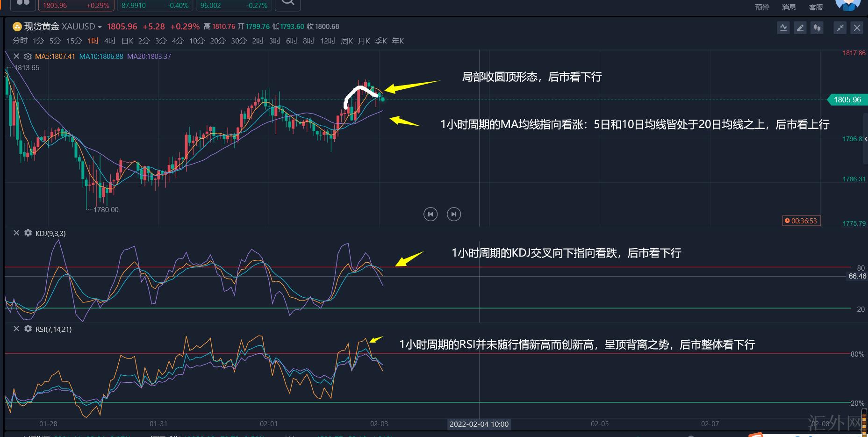Click the 00:36:53 countdown timer
This screenshot has width=868, height=437.
[802, 221]
